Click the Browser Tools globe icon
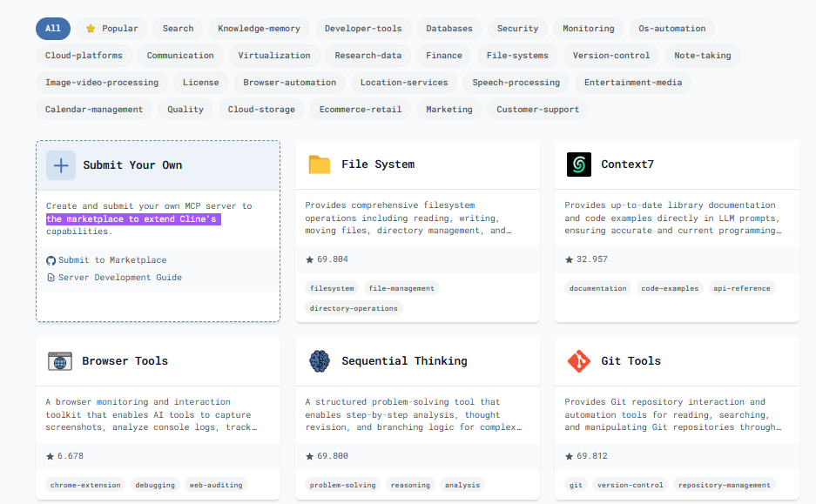Image resolution: width=816 pixels, height=504 pixels. pos(60,360)
